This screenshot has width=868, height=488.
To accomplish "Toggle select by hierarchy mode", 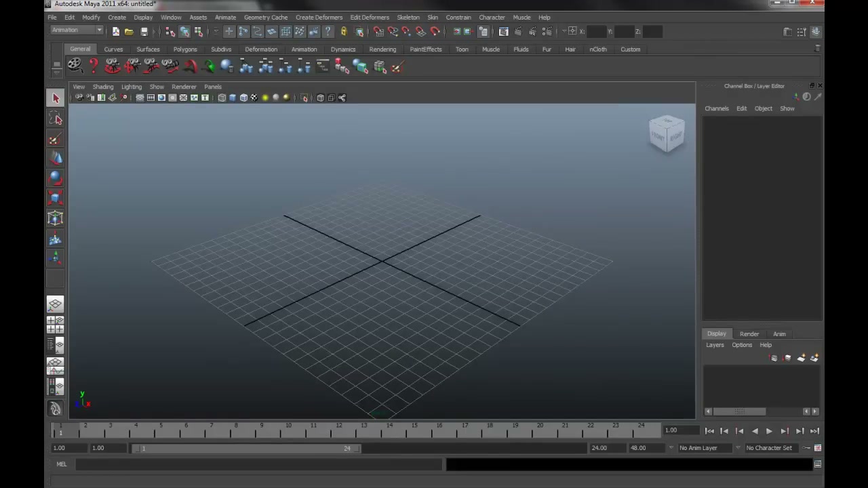I will point(170,31).
